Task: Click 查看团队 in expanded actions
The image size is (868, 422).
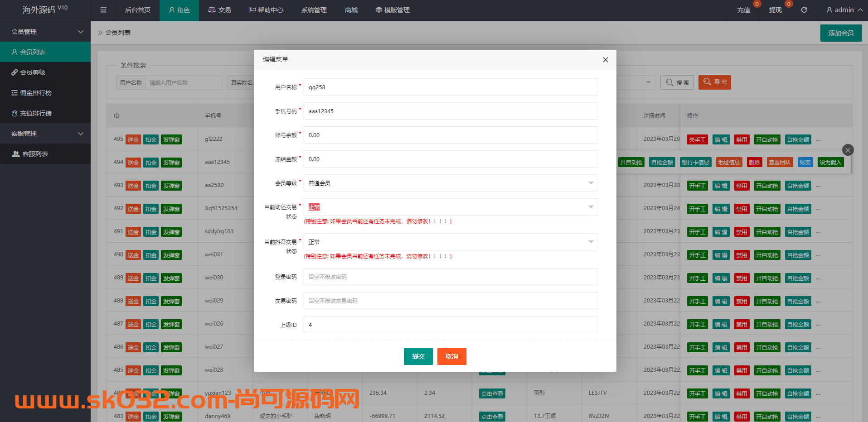Action: 779,162
